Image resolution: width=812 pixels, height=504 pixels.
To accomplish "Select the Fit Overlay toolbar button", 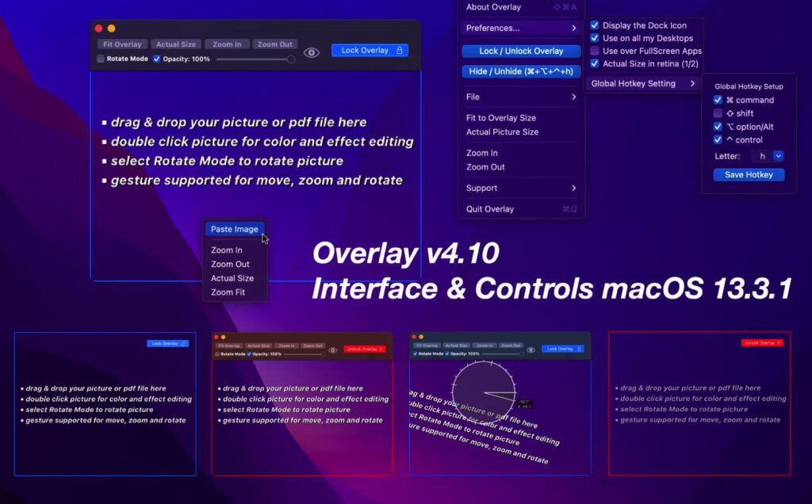I will click(121, 44).
